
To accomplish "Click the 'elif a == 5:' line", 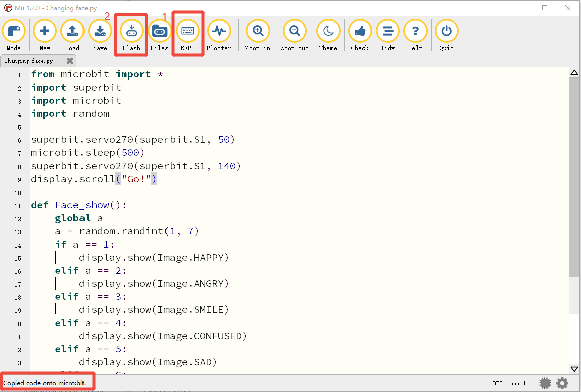I will pyautogui.click(x=91, y=349).
